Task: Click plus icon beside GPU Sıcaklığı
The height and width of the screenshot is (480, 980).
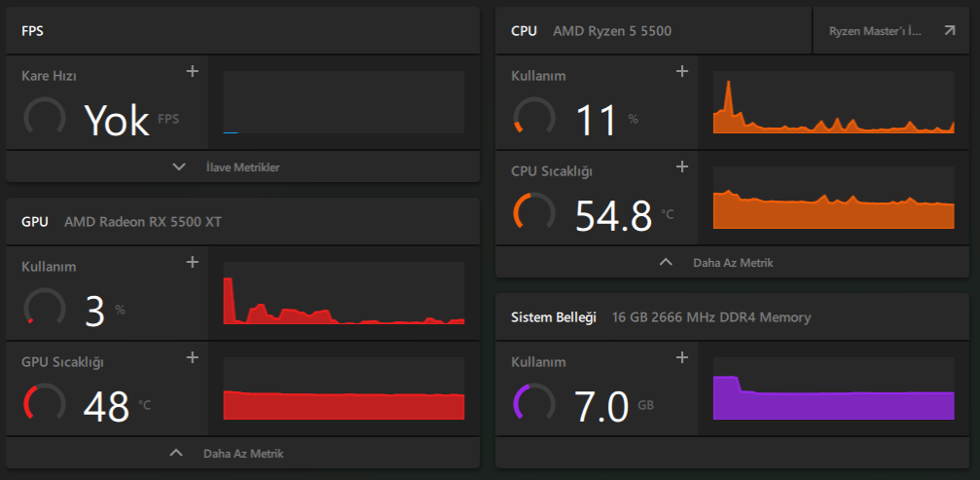Action: (x=193, y=357)
